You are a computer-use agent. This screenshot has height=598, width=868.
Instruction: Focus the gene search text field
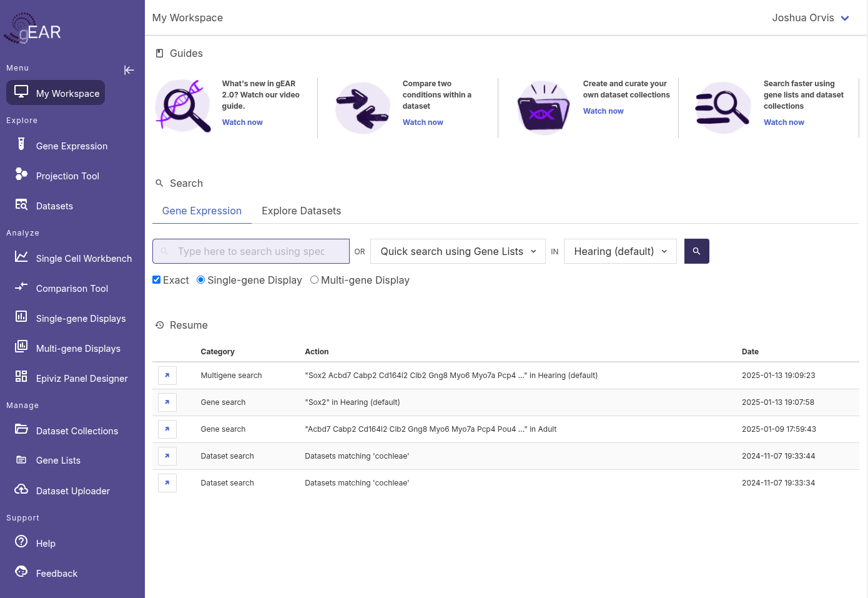(251, 251)
